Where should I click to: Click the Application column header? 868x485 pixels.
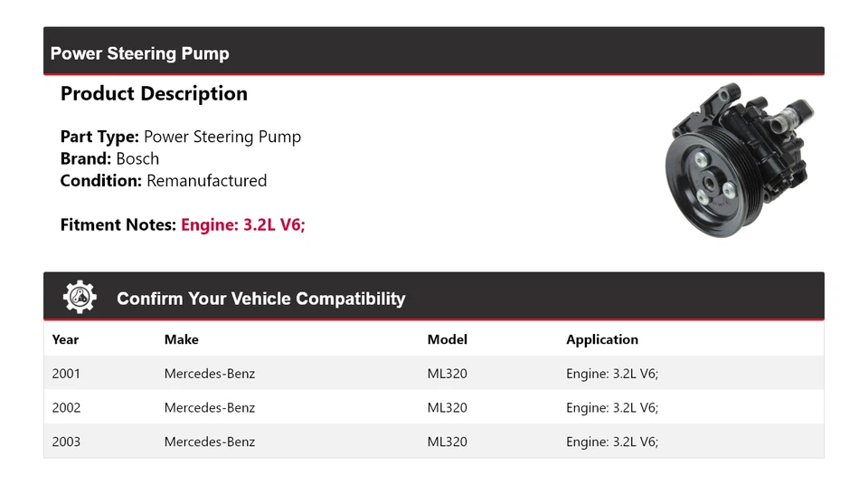pyautogui.click(x=602, y=339)
